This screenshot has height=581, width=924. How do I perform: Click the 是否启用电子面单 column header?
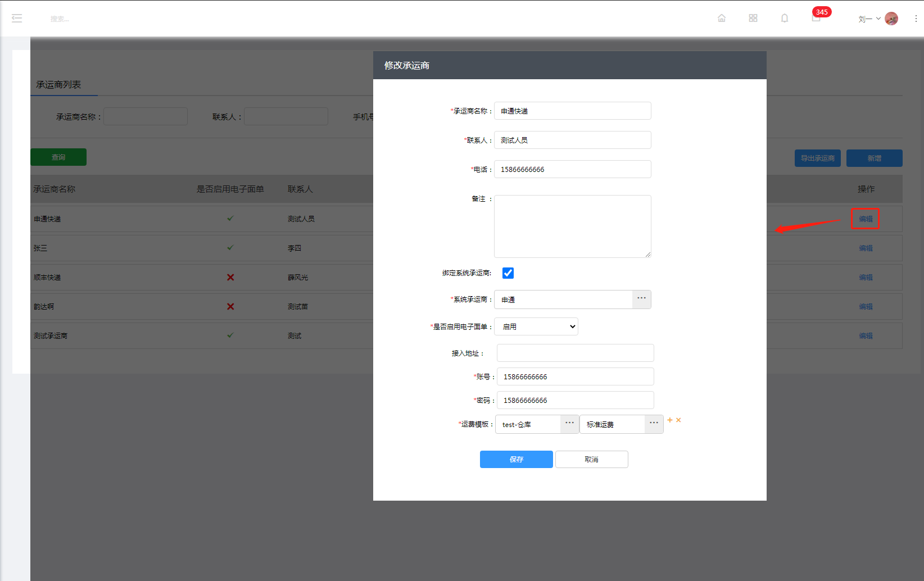click(x=230, y=189)
